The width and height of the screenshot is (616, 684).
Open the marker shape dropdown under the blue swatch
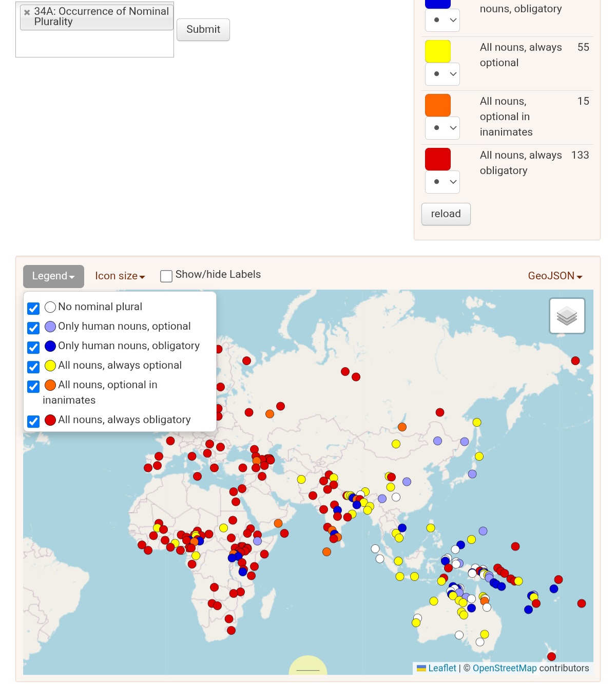pyautogui.click(x=442, y=20)
